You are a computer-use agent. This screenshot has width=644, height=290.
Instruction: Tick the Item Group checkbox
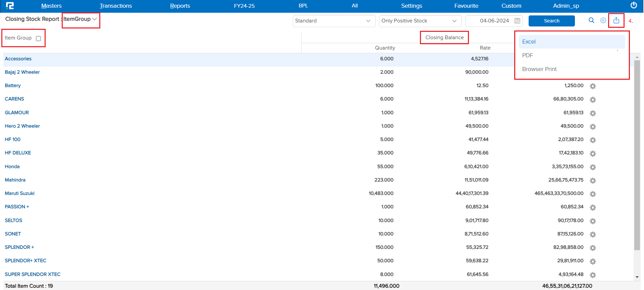39,39
